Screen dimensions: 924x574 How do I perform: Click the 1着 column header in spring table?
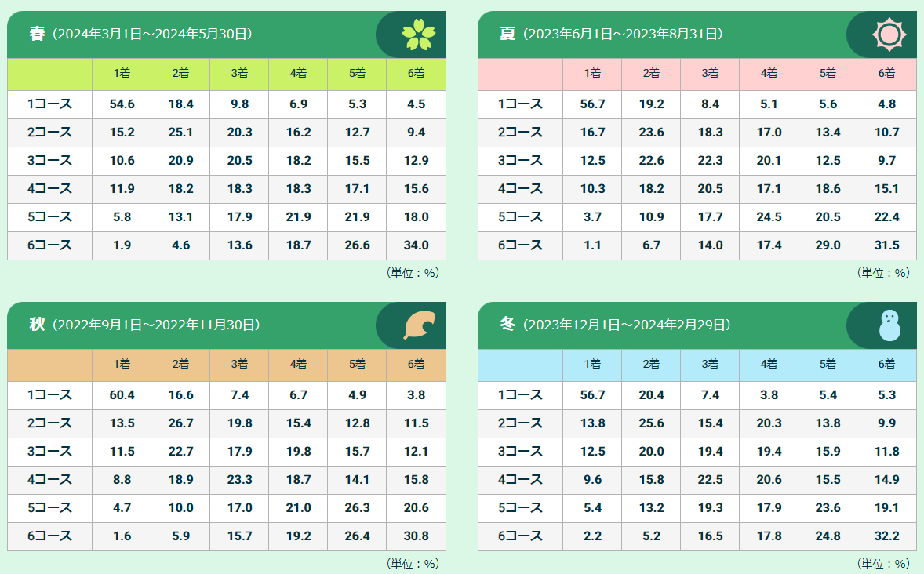[122, 74]
